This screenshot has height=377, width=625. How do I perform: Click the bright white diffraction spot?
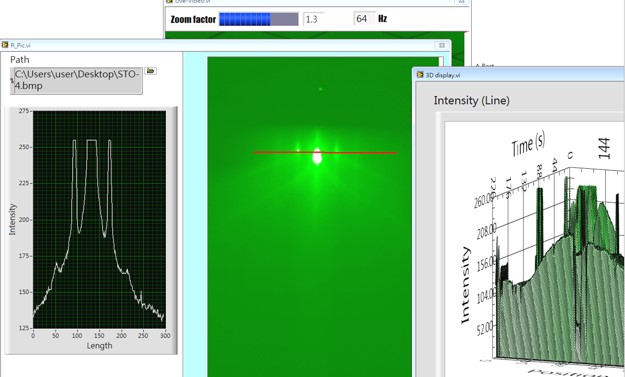click(x=317, y=156)
